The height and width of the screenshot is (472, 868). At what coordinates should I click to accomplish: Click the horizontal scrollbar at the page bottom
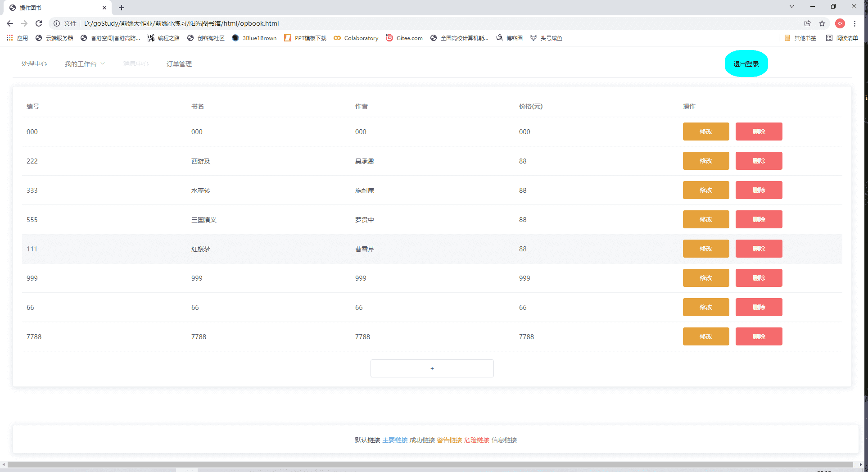click(430, 464)
